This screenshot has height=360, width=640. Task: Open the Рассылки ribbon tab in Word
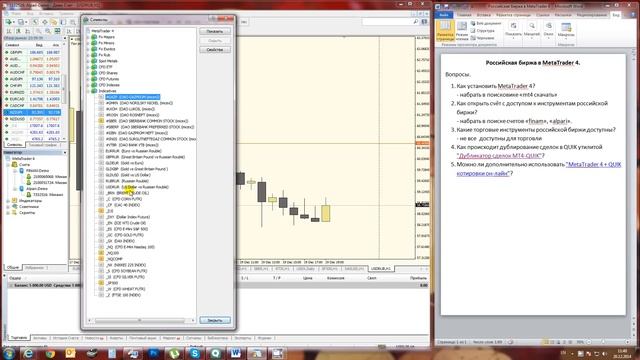(x=563, y=15)
